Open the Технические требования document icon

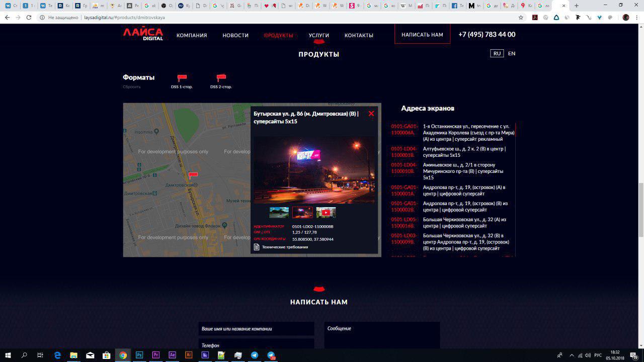coord(257,247)
